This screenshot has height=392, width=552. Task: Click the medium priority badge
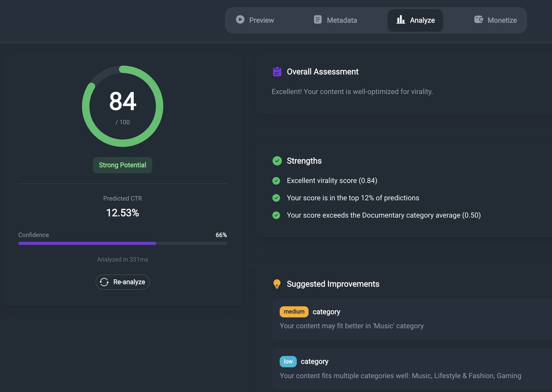(x=294, y=312)
